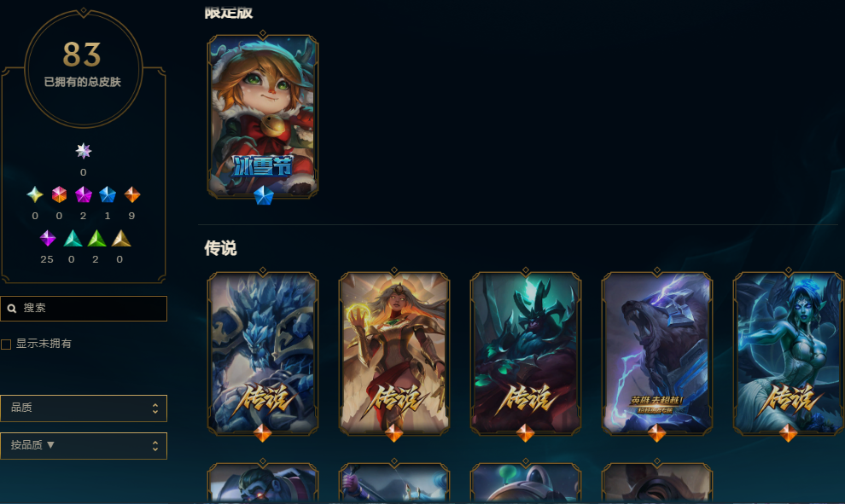Click the 搜索 skin search field
Image resolution: width=845 pixels, height=504 pixels.
point(84,309)
